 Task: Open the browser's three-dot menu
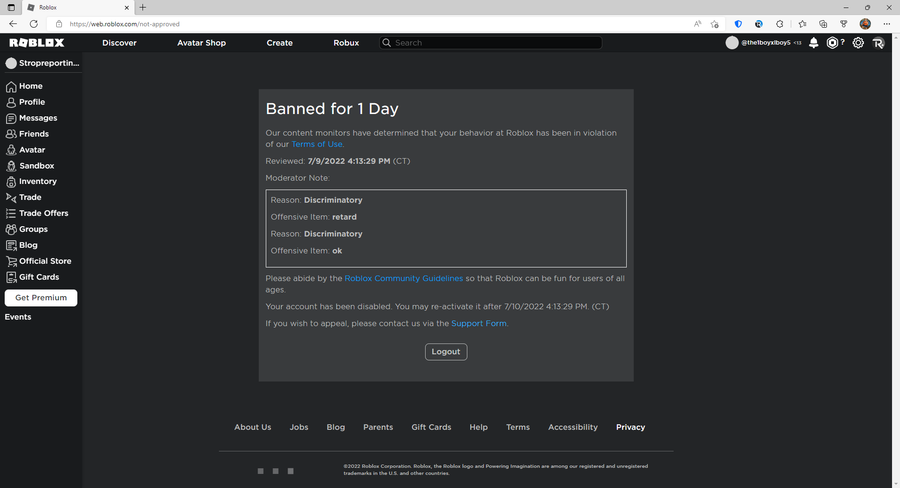887,24
